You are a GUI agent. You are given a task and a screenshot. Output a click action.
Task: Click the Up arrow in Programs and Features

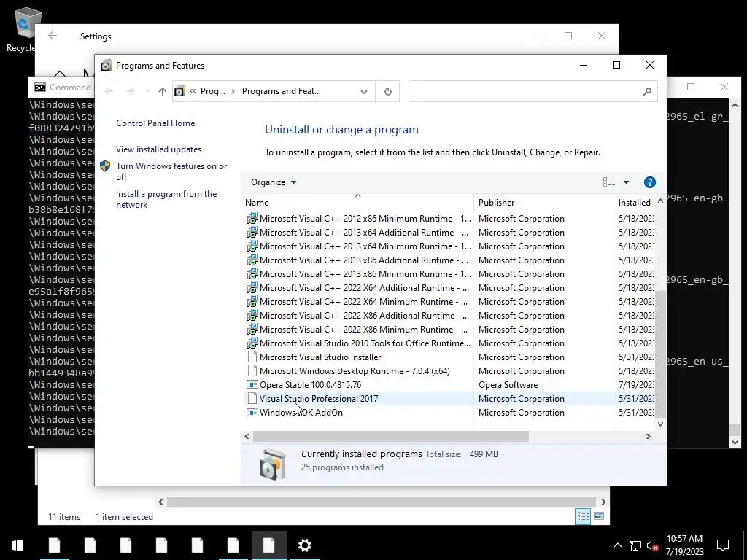point(163,91)
